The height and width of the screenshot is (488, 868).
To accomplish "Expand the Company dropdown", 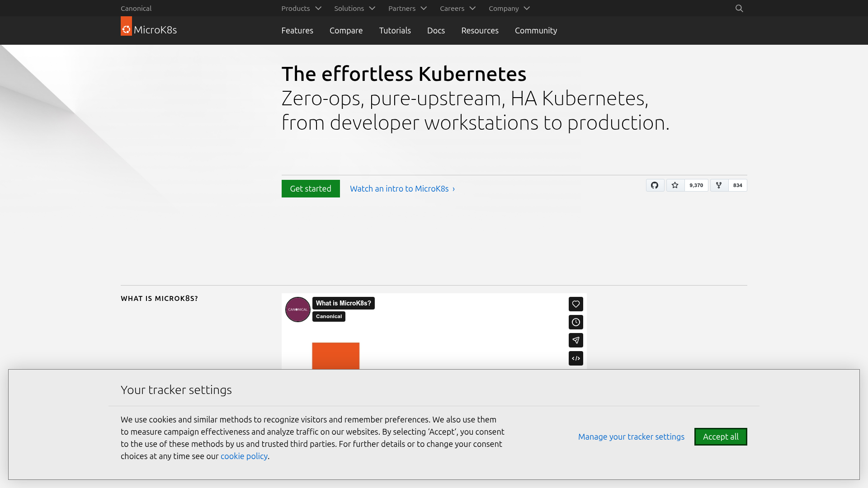I will [x=509, y=8].
